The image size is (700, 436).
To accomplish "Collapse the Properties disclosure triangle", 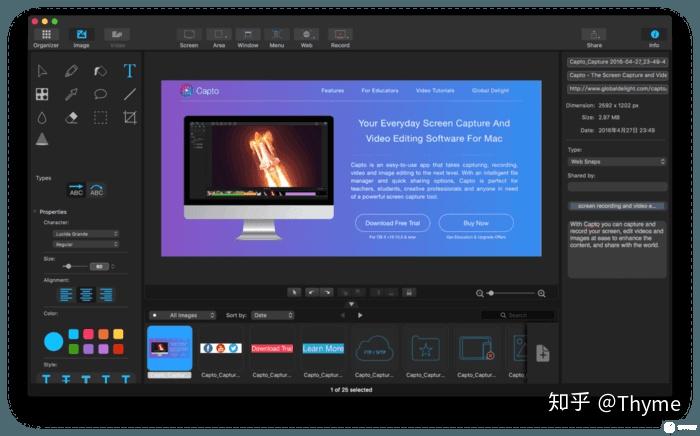I will coord(35,212).
